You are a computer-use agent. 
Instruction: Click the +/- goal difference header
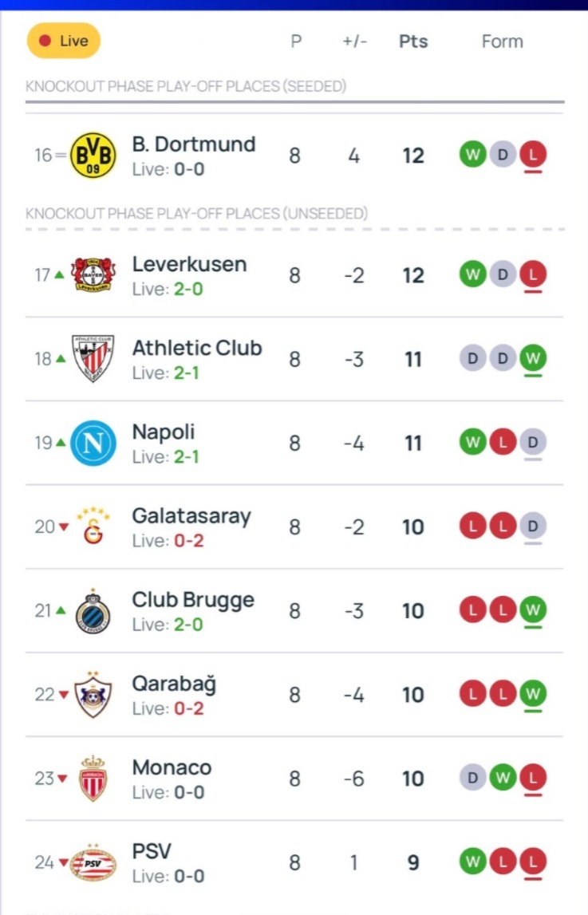click(354, 41)
